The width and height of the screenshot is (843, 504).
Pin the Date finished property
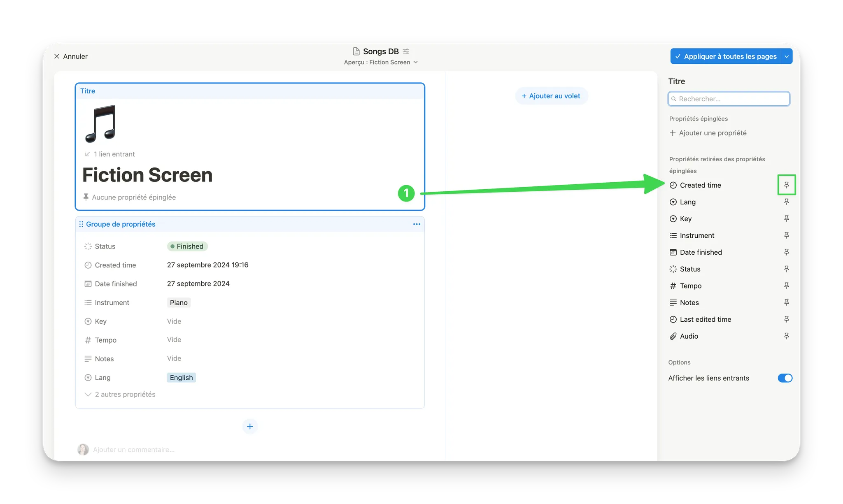786,252
